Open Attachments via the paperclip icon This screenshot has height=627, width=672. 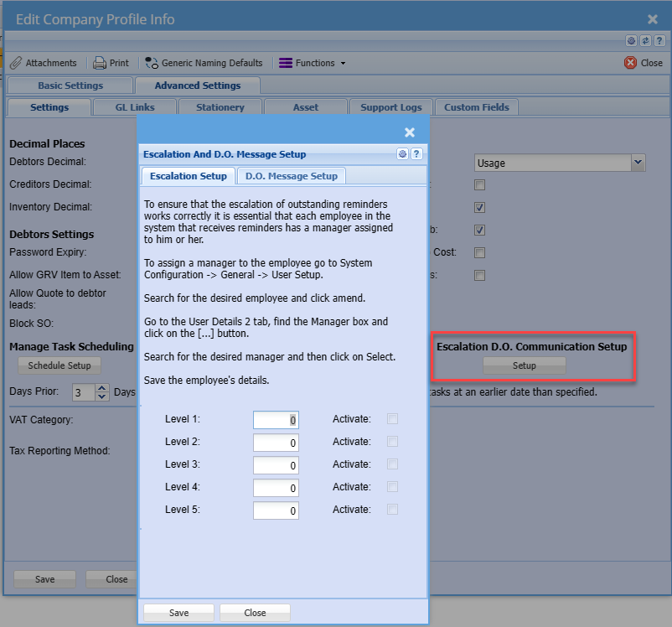(x=16, y=63)
